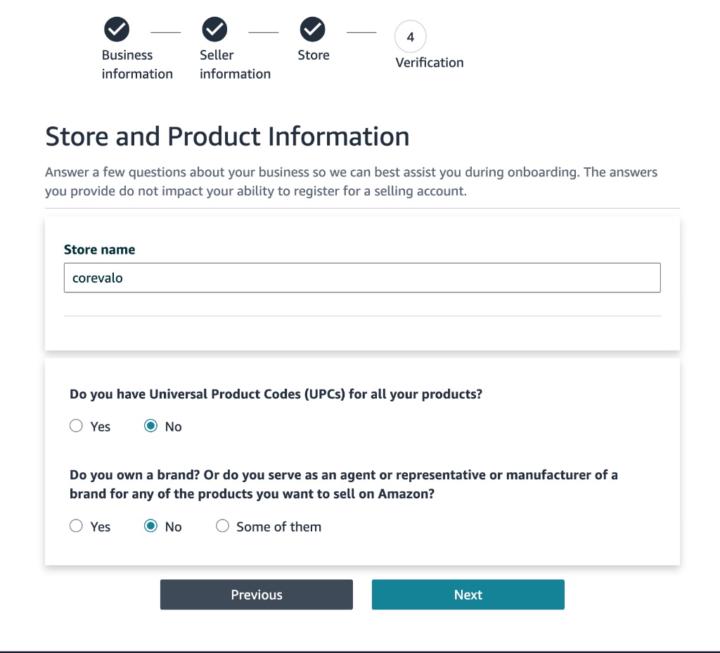Viewport: 720px width, 653px height.
Task: Click the 'Some of them' label text
Action: (x=279, y=527)
